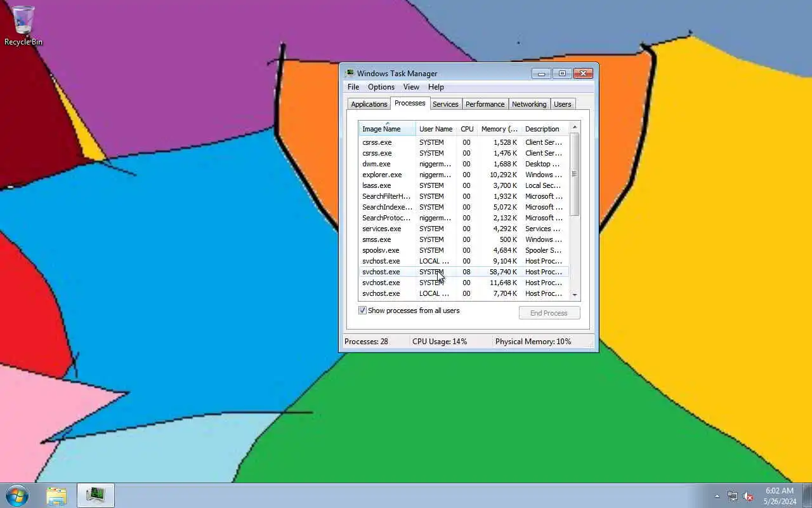Click the Local Sec... description cell
Screen dimensions: 812x508
(x=543, y=185)
